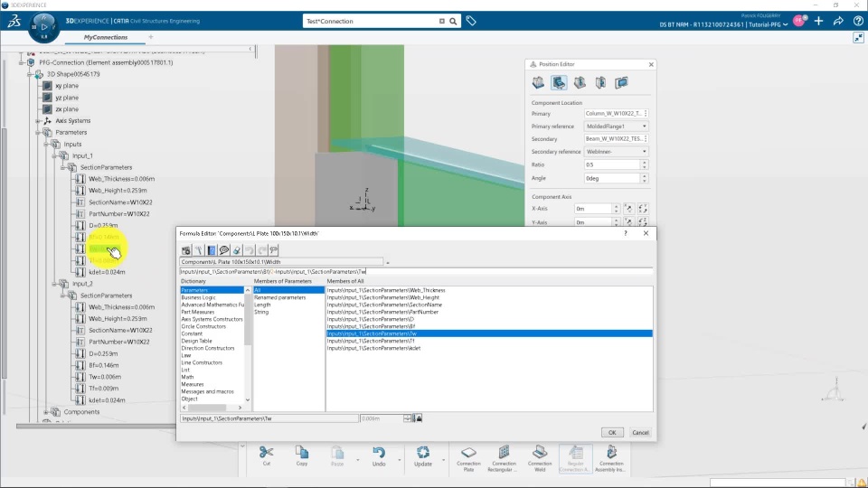This screenshot has width=868, height=488.
Task: Switch to the MyConnections tab
Action: click(x=106, y=37)
